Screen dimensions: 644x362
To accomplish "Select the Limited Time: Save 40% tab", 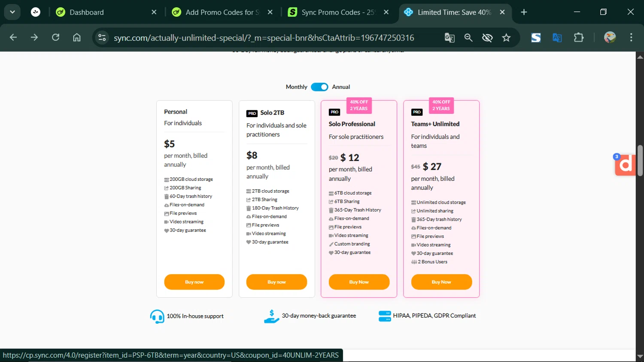I will pyautogui.click(x=455, y=12).
